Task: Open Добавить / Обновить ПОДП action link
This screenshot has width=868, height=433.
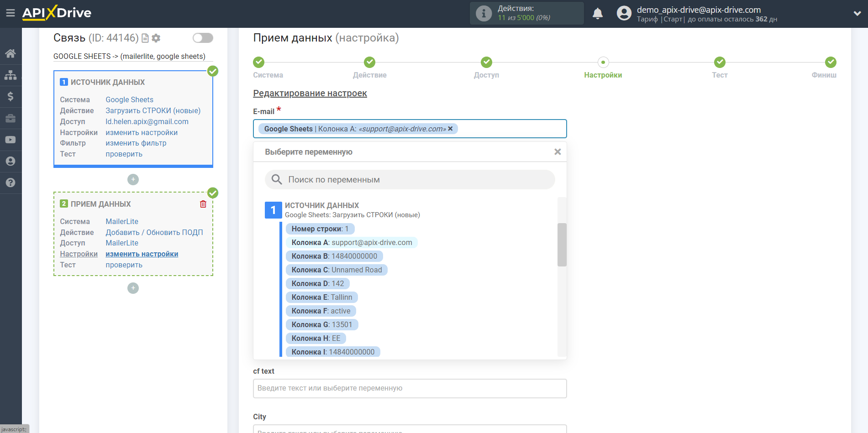Action: point(154,233)
